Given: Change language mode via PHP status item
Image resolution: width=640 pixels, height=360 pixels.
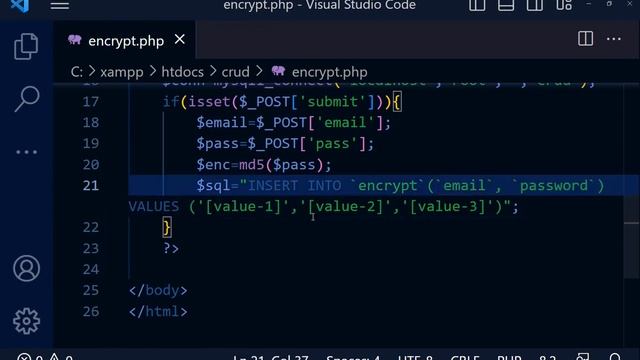Looking at the screenshot, I should coord(509,357).
